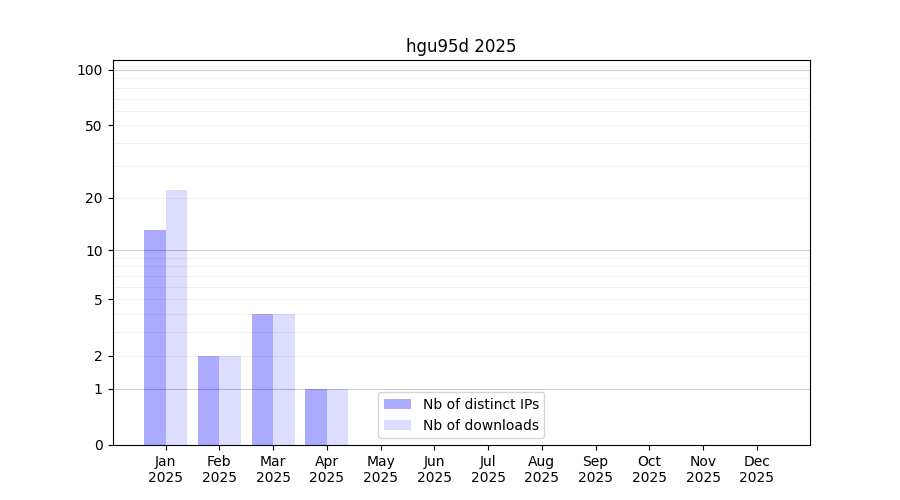The image size is (900, 500).
Task: Select the Nb of downloads legend swatch
Action: pos(397,425)
